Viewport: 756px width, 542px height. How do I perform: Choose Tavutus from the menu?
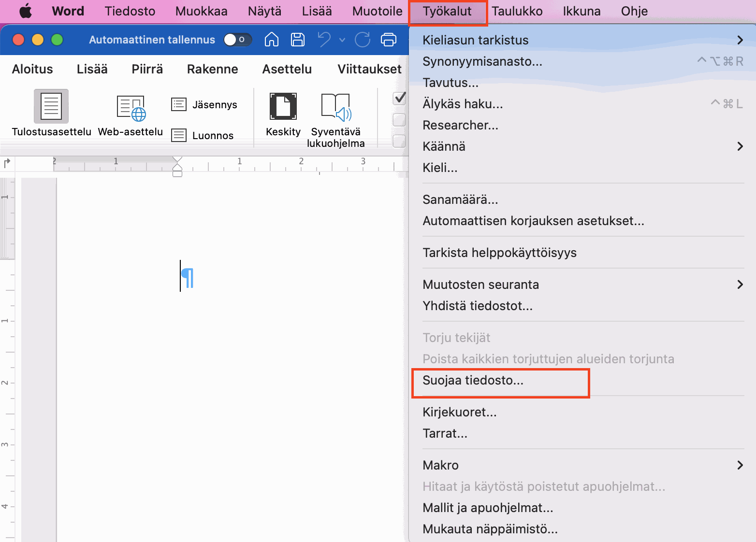(582, 83)
